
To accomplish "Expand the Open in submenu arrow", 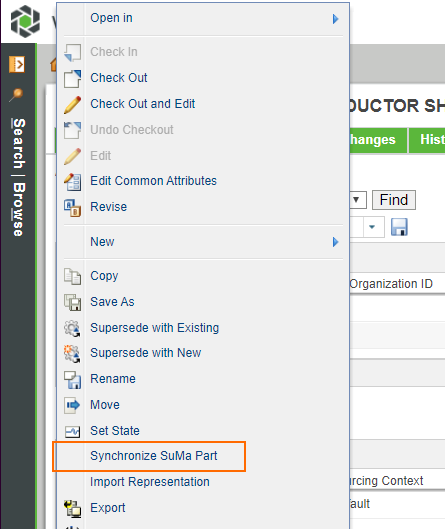I will [x=335, y=19].
